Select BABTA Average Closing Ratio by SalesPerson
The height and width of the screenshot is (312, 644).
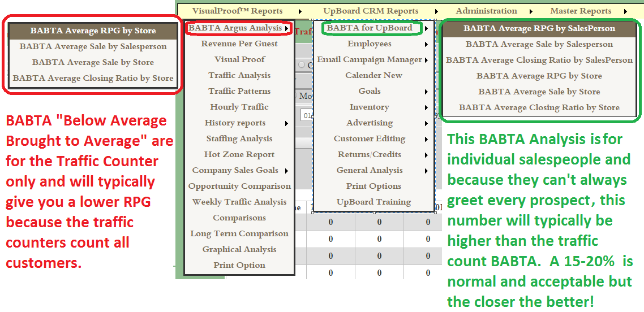[x=539, y=60]
